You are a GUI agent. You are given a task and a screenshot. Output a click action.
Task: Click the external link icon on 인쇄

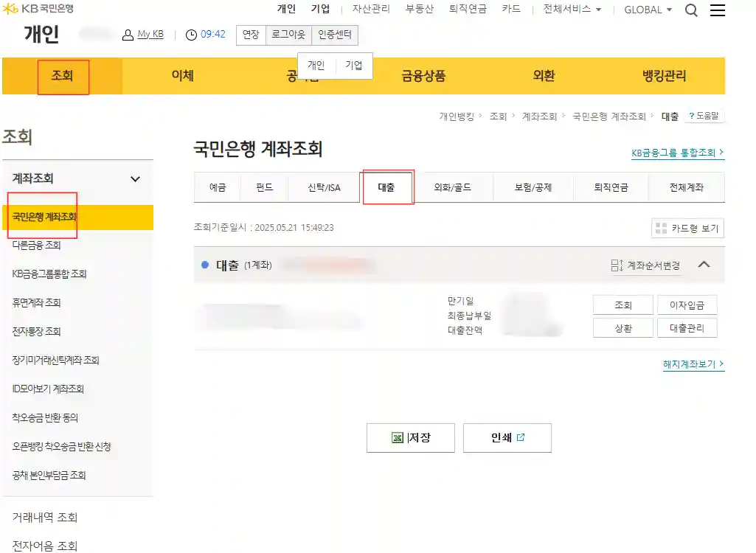point(521,437)
